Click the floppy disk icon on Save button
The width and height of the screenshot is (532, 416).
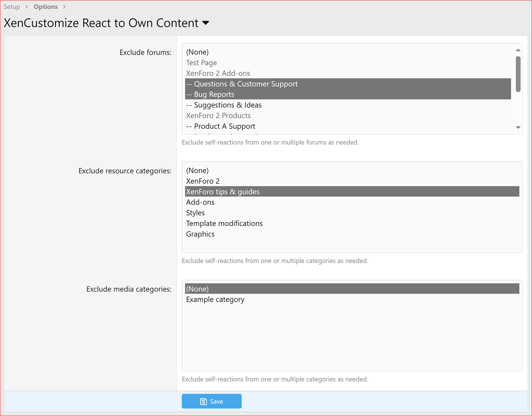(203, 401)
